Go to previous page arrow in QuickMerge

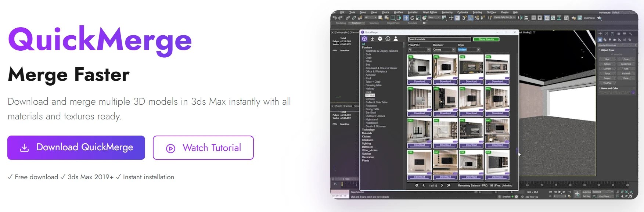pyautogui.click(x=424, y=186)
